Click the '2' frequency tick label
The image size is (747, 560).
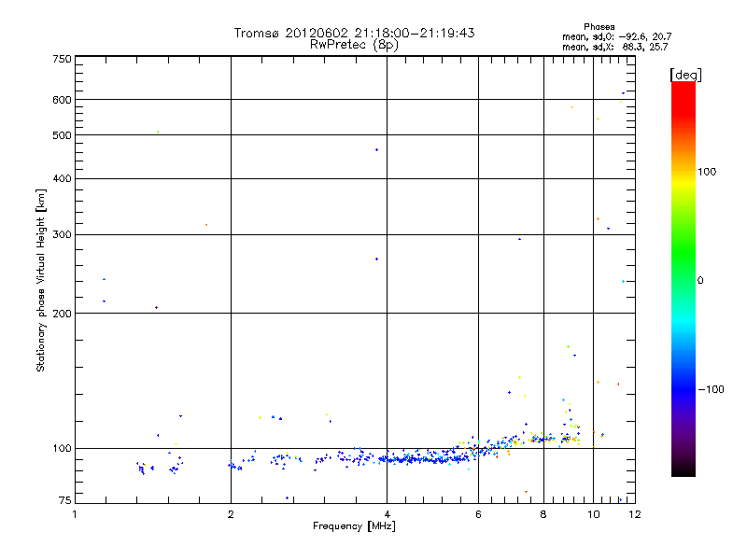click(x=231, y=514)
